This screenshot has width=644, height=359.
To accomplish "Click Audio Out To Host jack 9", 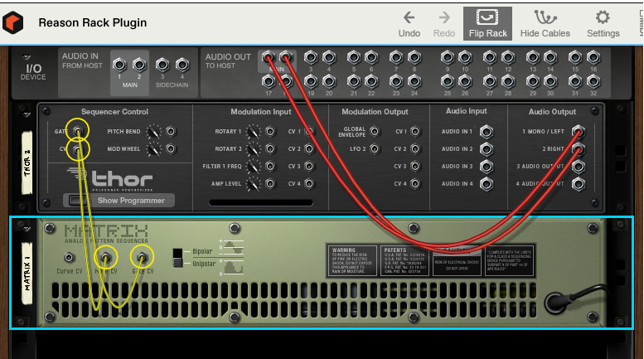I will [448, 57].
